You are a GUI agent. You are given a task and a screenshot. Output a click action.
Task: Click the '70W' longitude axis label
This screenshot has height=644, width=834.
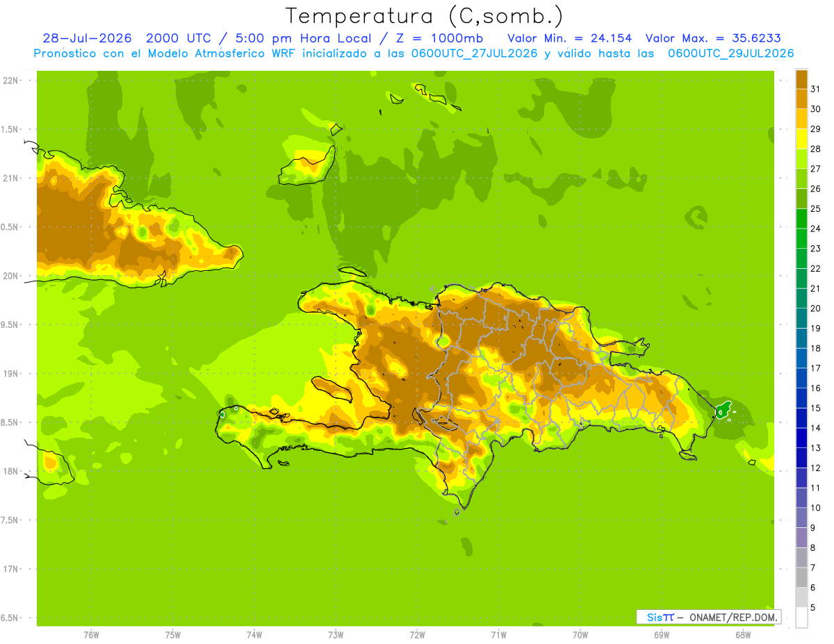point(580,634)
